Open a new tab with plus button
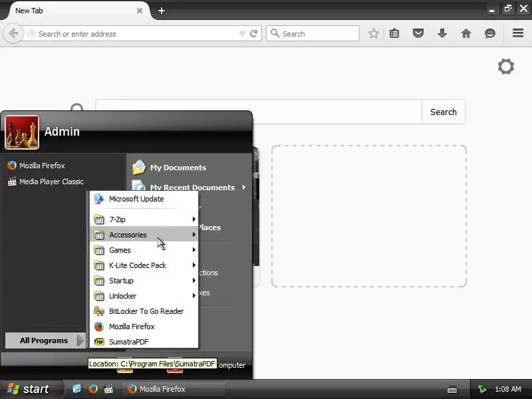 pyautogui.click(x=162, y=11)
